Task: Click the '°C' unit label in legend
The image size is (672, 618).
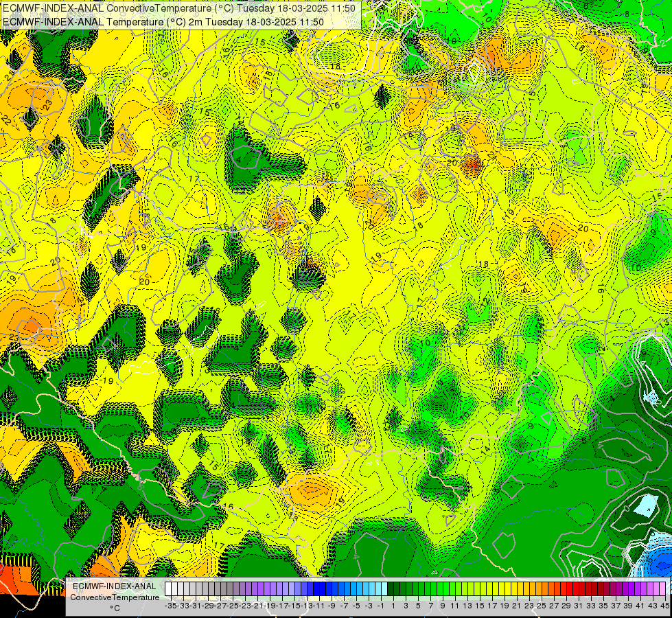Action: click(115, 608)
